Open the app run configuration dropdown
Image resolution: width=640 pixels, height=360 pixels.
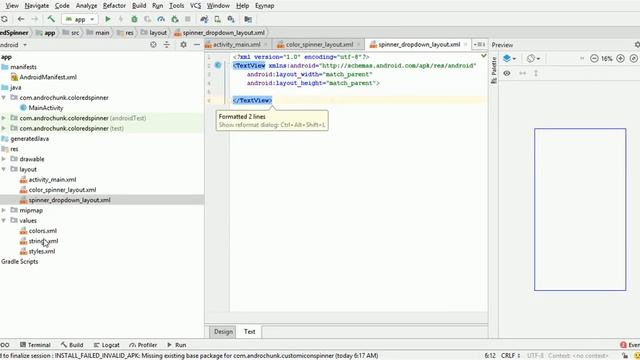tap(80, 19)
